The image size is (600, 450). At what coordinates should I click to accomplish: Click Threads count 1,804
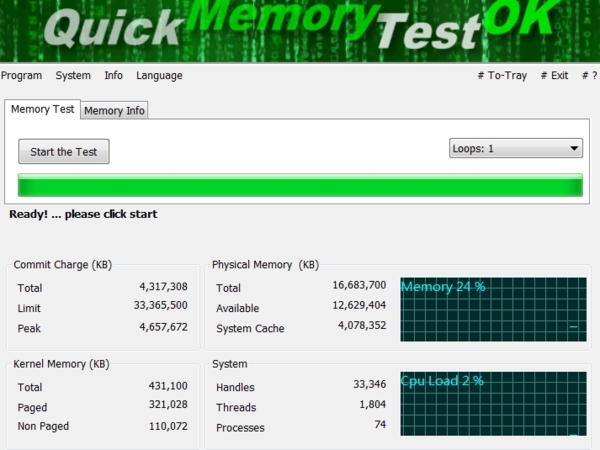(373, 404)
